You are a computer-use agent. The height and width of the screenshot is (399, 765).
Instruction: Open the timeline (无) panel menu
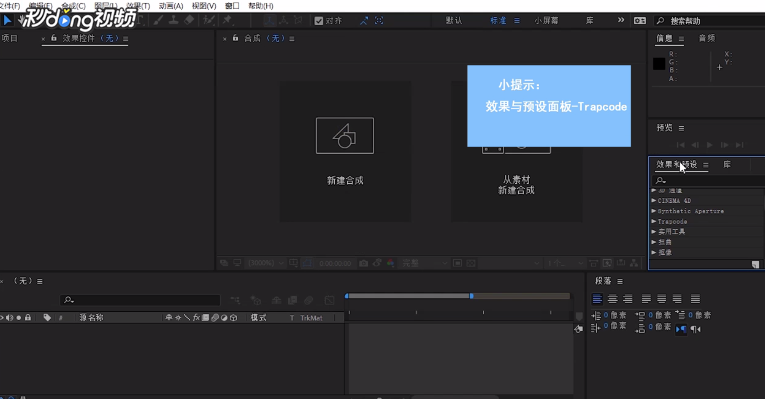40,281
